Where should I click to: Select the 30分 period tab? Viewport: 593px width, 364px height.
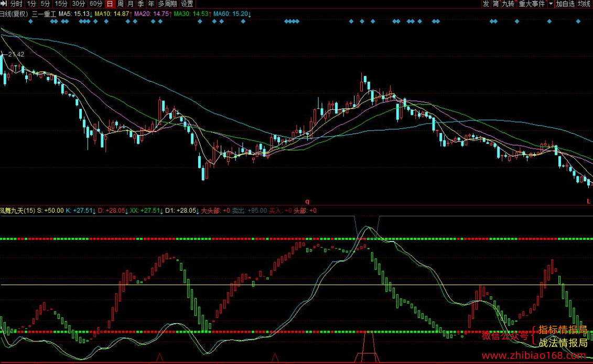click(78, 4)
